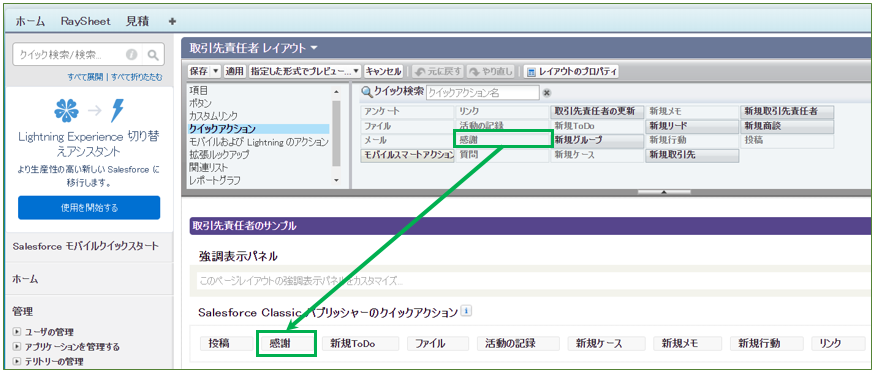
Task: Select クイックアクション in palette category list
Action: coord(259,129)
